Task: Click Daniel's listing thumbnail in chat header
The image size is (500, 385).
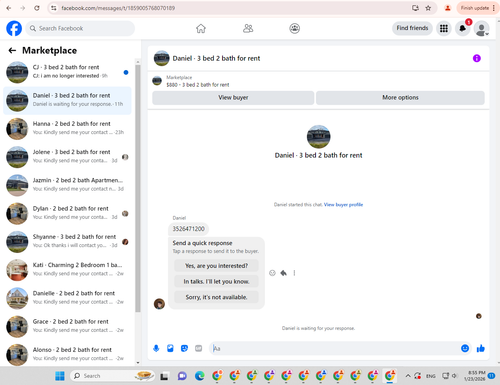Action: pyautogui.click(x=161, y=58)
